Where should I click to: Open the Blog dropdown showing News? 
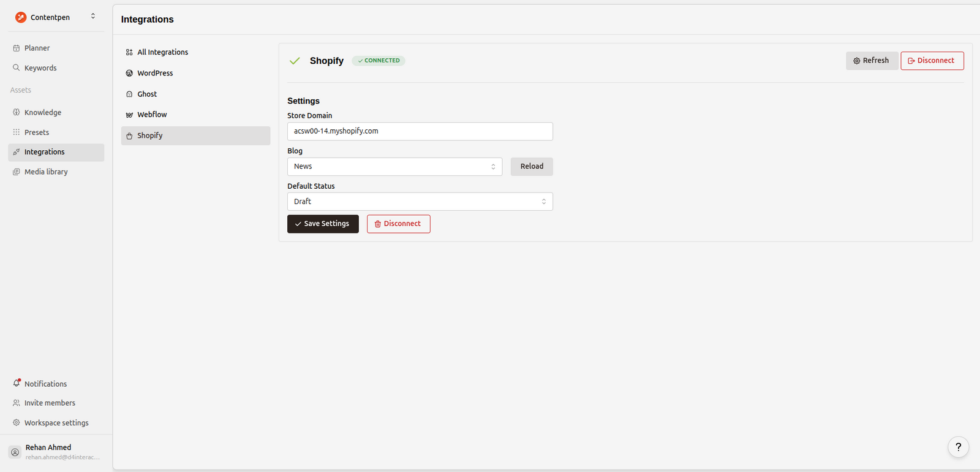[394, 167]
